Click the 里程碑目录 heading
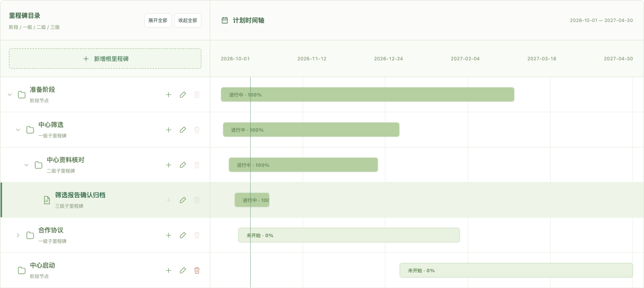 [25, 16]
